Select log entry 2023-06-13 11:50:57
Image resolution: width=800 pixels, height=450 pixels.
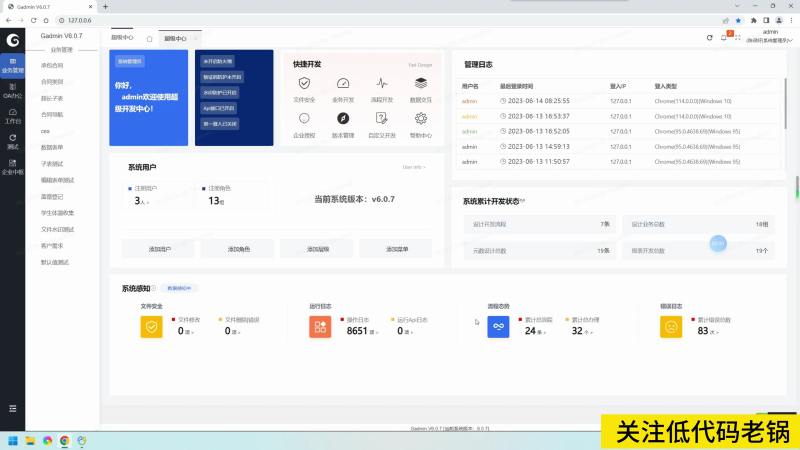pos(617,162)
